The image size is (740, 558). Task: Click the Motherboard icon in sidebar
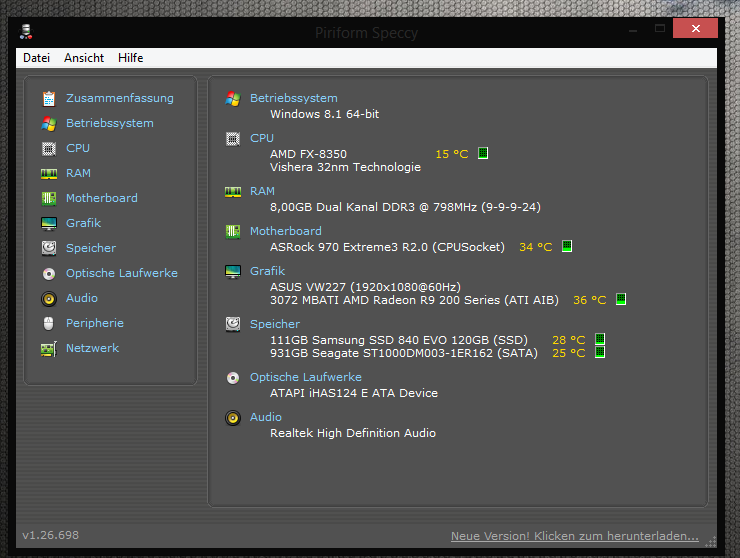pyautogui.click(x=49, y=198)
